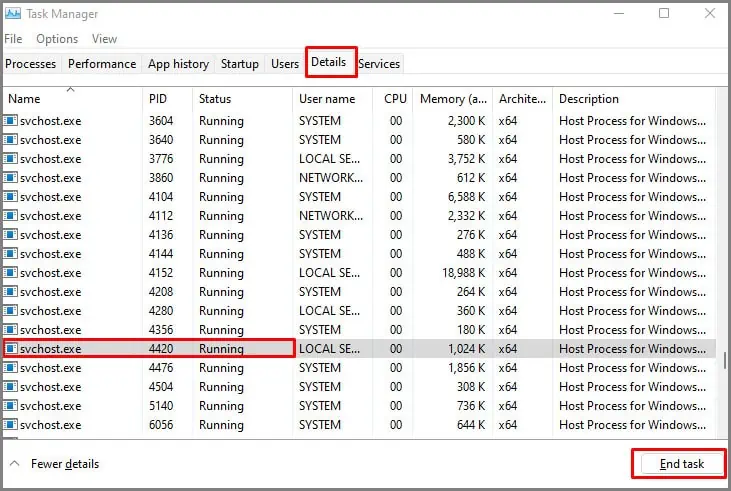
Task: Click the Task Manager title bar icon
Action: click(x=13, y=13)
